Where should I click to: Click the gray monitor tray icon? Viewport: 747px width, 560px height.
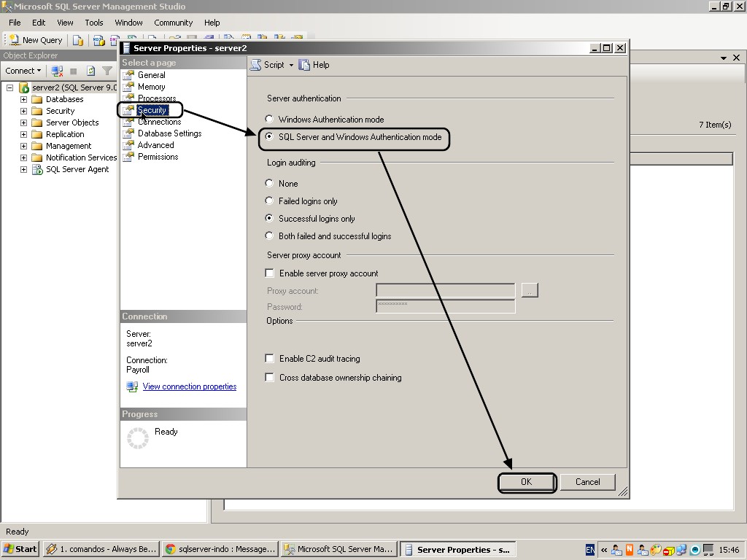[708, 550]
